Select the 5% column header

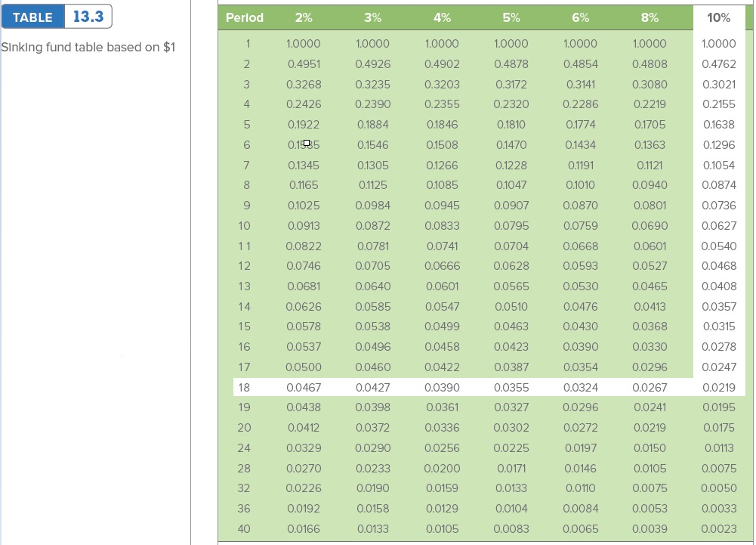(x=511, y=17)
